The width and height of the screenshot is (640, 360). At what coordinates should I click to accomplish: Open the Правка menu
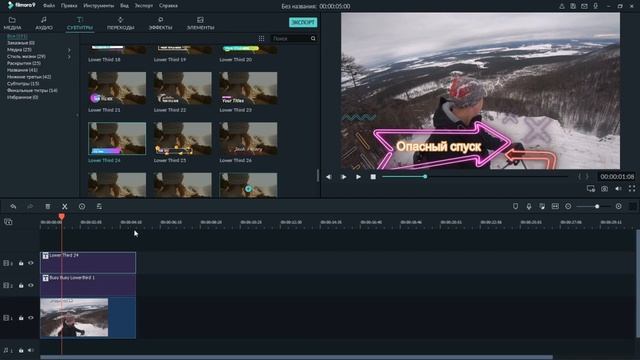pos(69,6)
